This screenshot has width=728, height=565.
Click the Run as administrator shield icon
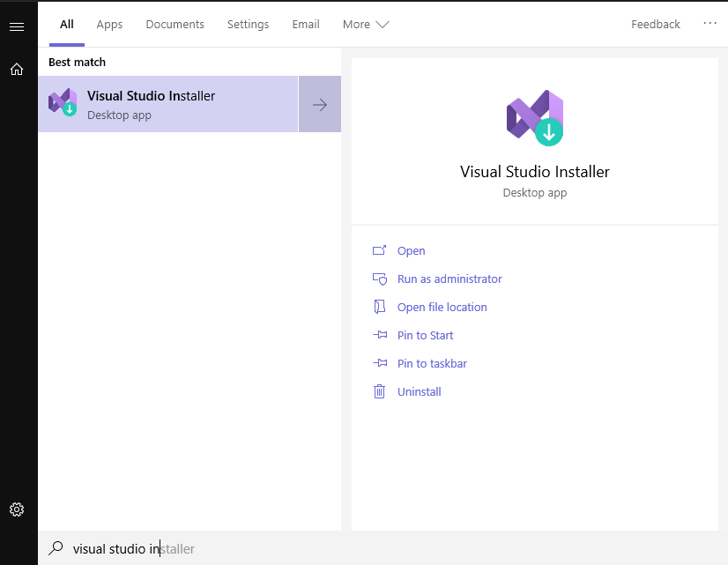tap(380, 279)
